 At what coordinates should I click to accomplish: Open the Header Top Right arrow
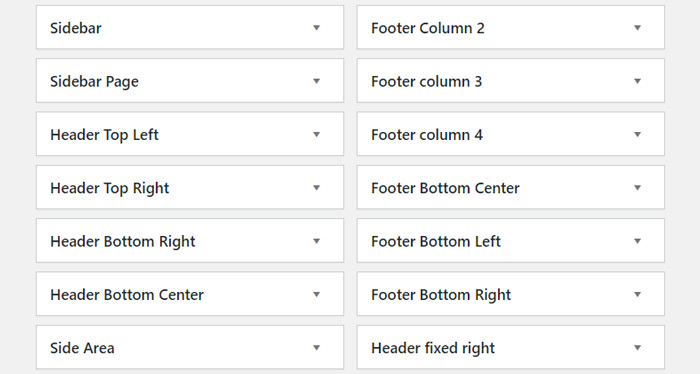pos(317,188)
